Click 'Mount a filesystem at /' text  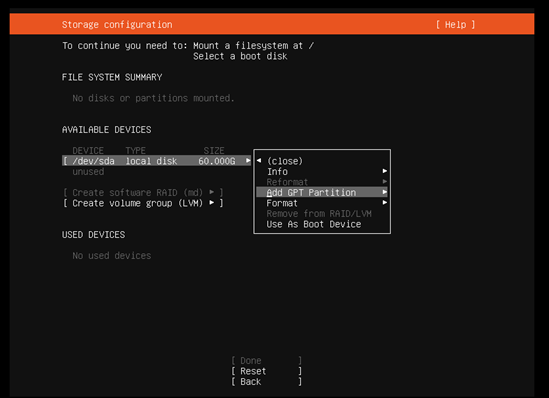[253, 46]
